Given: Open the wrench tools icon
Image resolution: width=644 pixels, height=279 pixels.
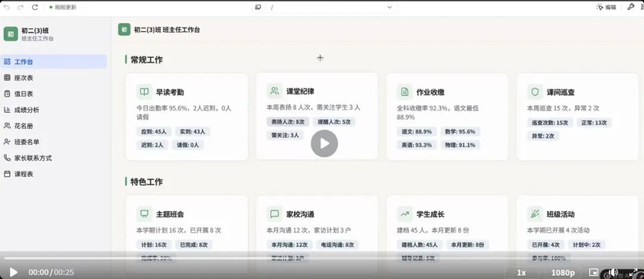Looking at the screenshot, I should [631, 7].
